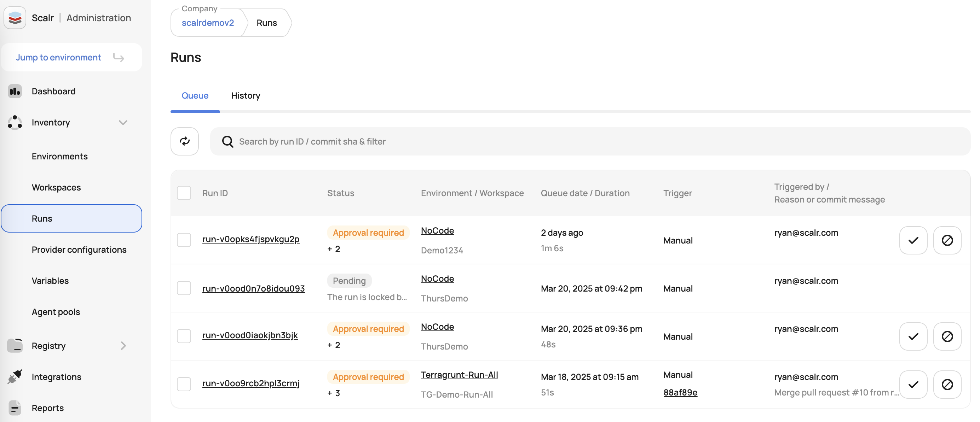The width and height of the screenshot is (980, 422).
Task: Check the select-all runs header checkbox
Action: [184, 193]
